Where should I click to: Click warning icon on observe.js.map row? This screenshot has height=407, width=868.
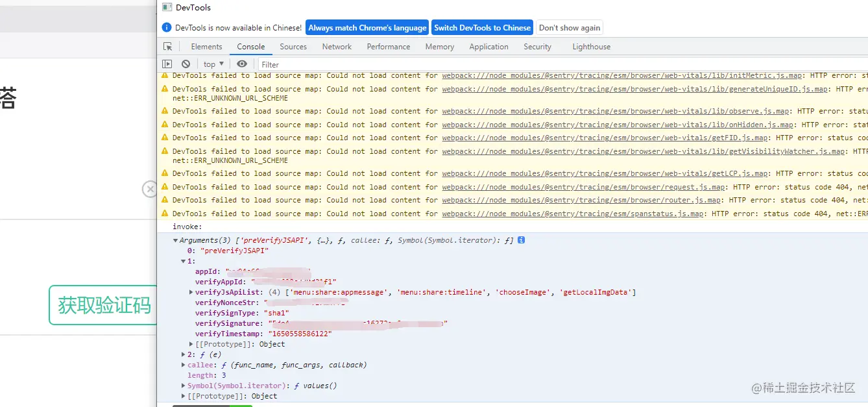click(x=165, y=111)
